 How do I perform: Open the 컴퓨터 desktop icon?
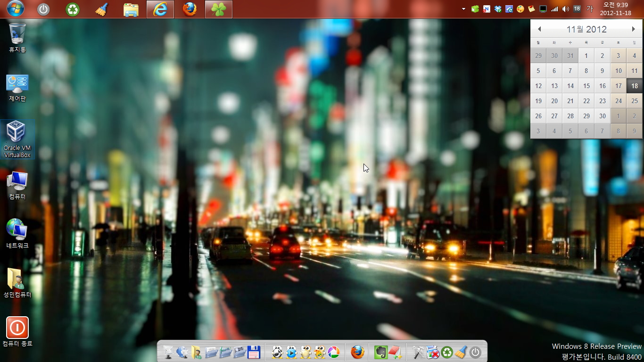pyautogui.click(x=17, y=186)
